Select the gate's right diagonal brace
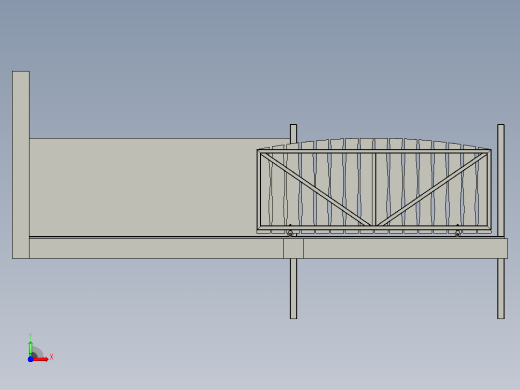This screenshot has width=520, height=390. [433, 189]
